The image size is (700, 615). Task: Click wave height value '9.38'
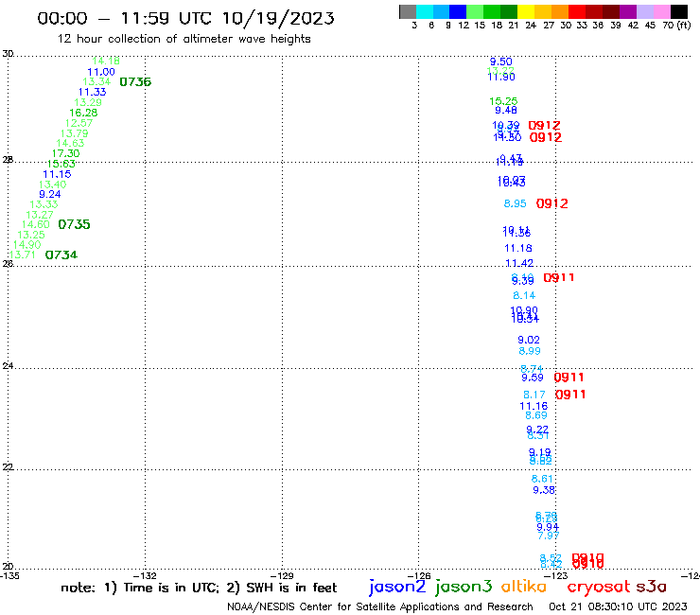(544, 490)
